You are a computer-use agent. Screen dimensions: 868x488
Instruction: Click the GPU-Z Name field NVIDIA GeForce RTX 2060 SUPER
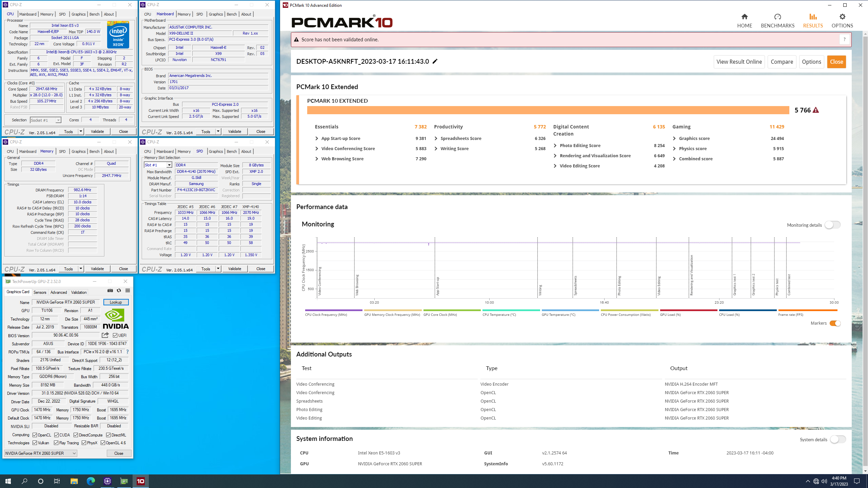click(66, 302)
